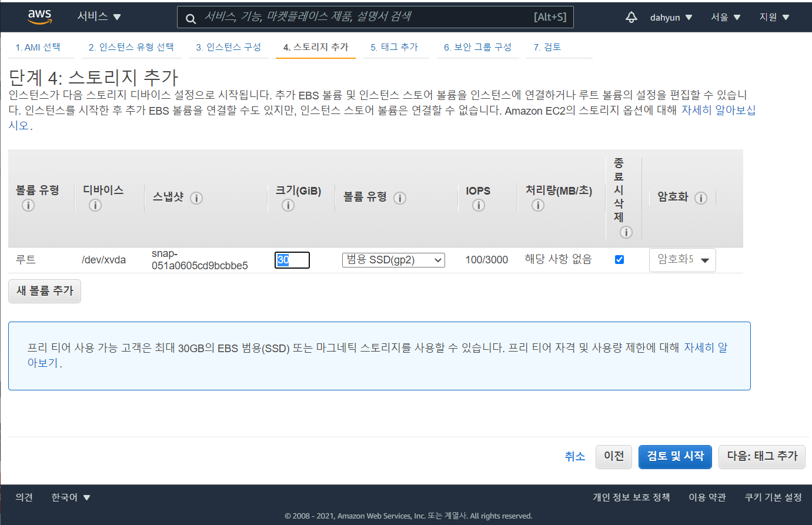
Task: Select step 4. 스토리지 추가 tab
Action: tap(316, 47)
